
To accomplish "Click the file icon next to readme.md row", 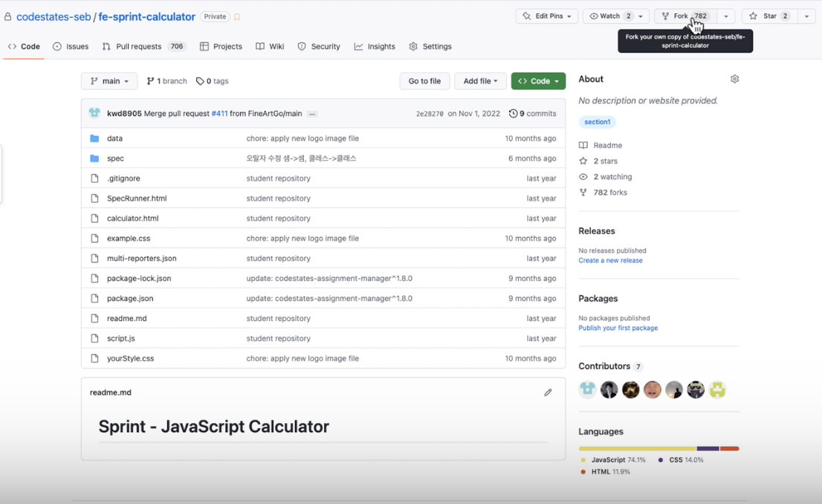I will [x=94, y=318].
